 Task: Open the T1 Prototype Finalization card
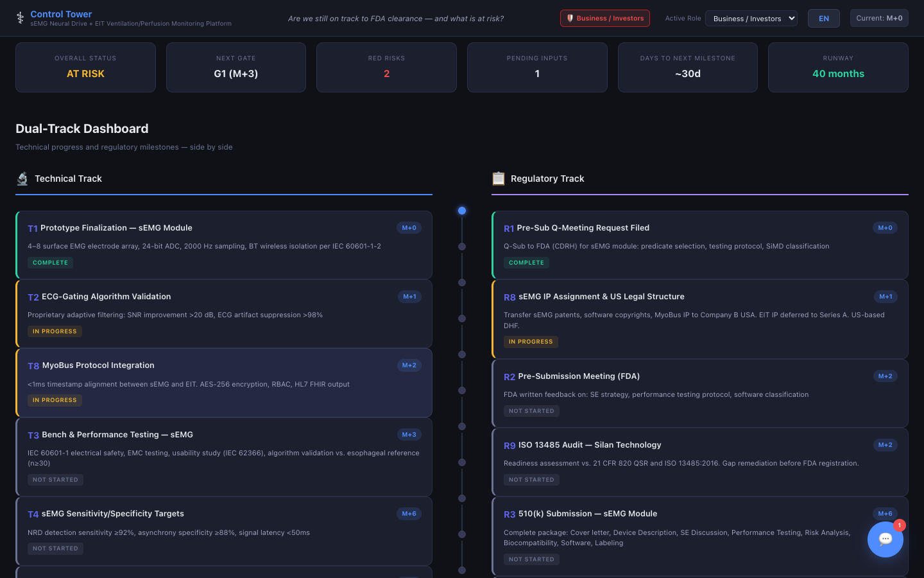point(224,245)
